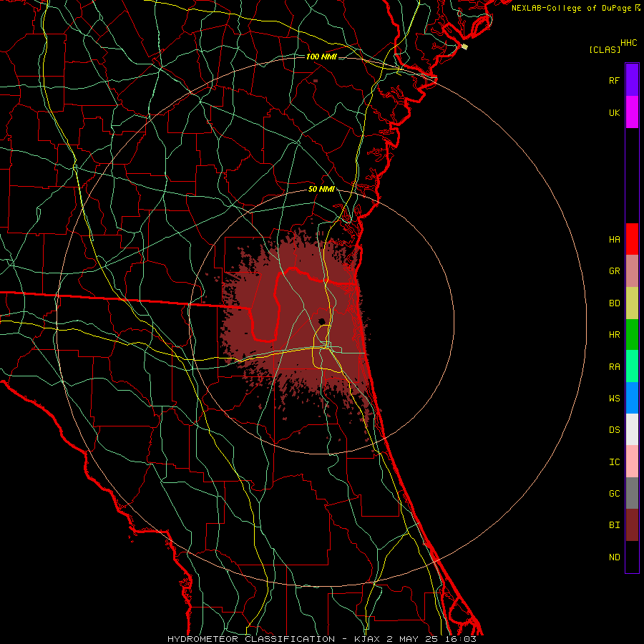Click the HR legend label
Screen dimensions: 644x644
614,335
